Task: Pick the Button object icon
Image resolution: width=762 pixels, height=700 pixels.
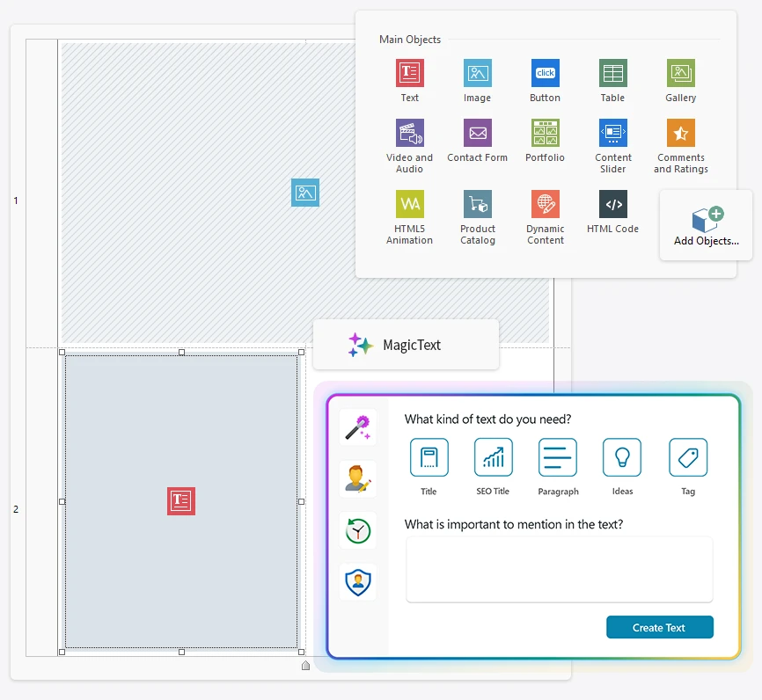Action: pyautogui.click(x=545, y=74)
